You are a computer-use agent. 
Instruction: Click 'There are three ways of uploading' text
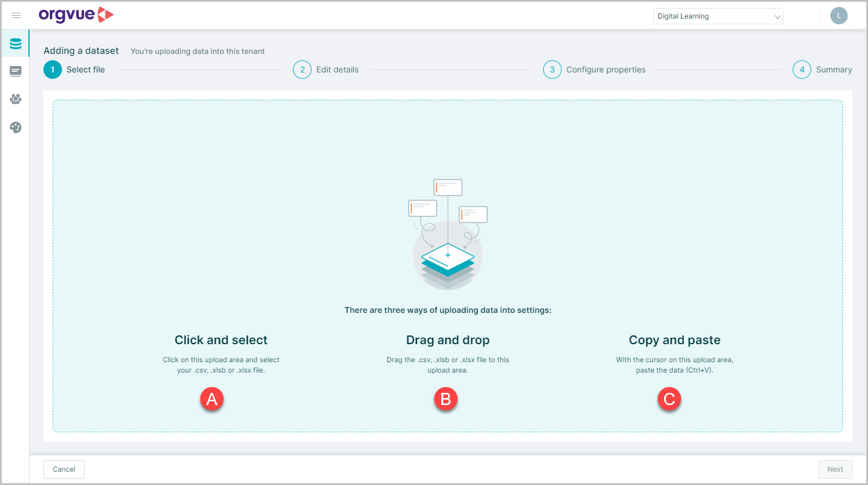tap(448, 310)
